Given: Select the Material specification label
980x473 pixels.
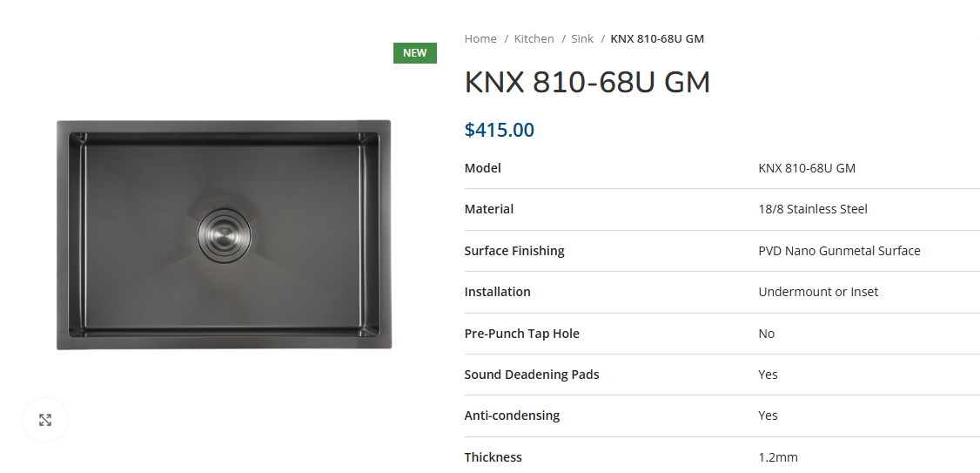Looking at the screenshot, I should pos(489,209).
